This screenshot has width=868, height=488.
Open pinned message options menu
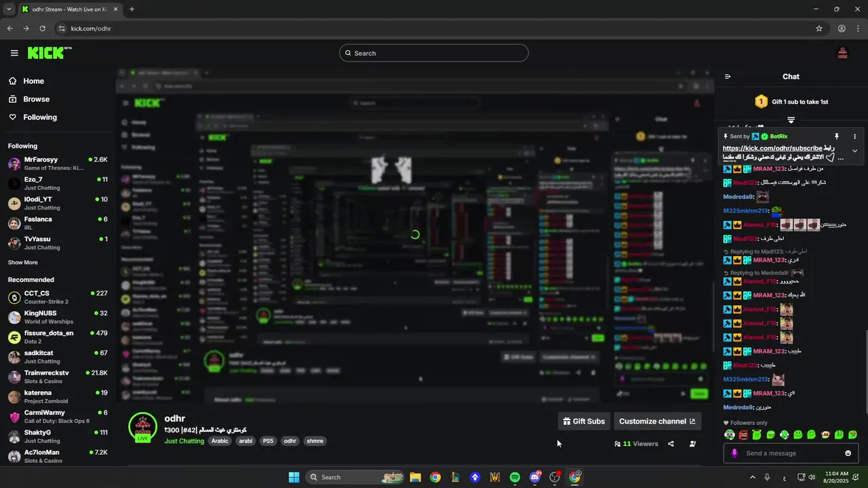854,136
